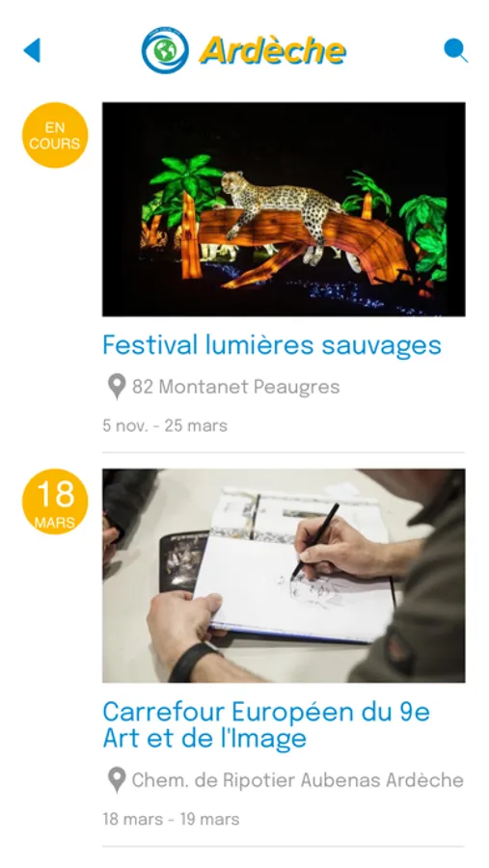Open search with the magnifier icon
Viewport: 489px width, 868px height.
pyautogui.click(x=456, y=50)
